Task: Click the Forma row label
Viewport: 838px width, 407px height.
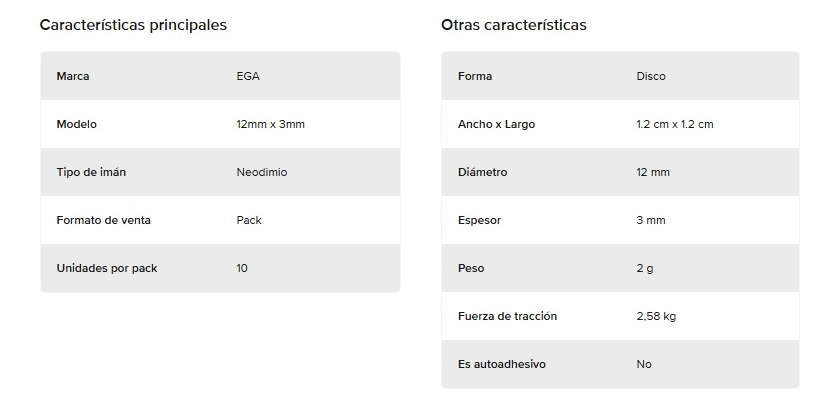Action: pos(475,76)
